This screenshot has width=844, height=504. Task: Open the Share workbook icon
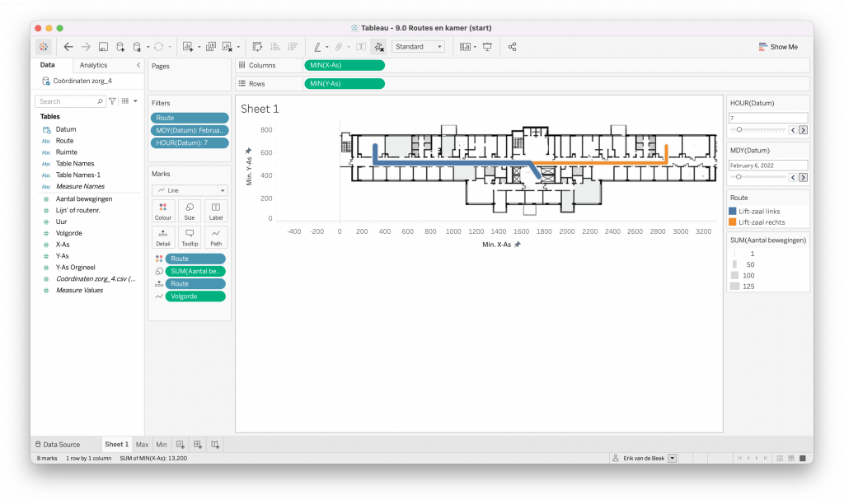[x=512, y=47]
